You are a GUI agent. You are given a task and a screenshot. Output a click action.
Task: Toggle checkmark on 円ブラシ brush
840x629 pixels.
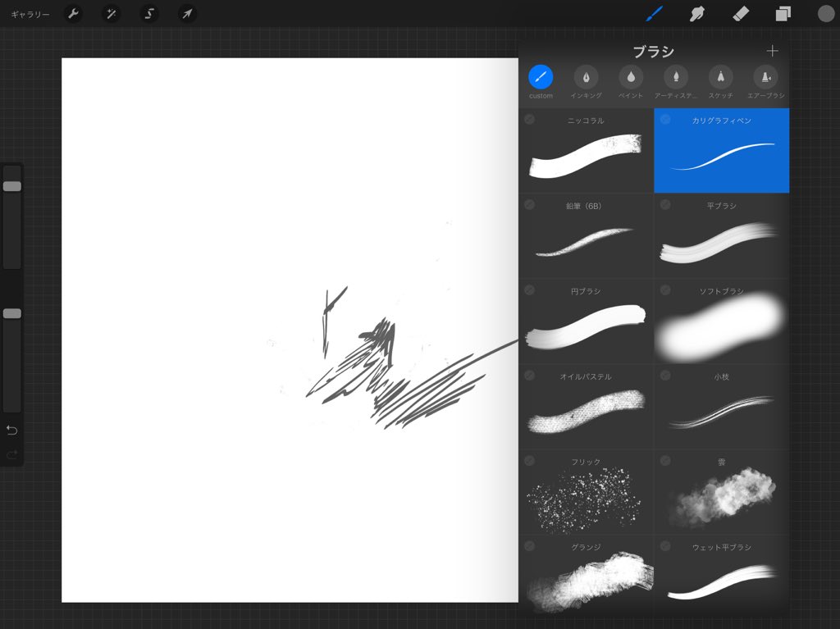pyautogui.click(x=529, y=289)
